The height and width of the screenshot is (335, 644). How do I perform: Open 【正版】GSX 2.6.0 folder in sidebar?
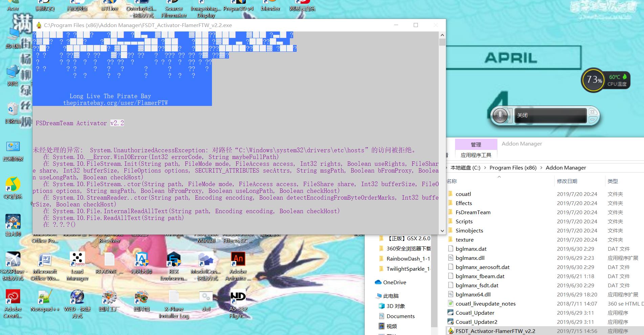tap(408, 238)
